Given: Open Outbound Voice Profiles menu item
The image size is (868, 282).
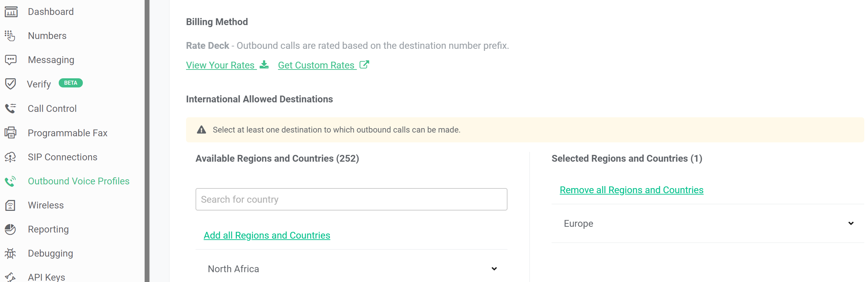Looking at the screenshot, I should [78, 181].
